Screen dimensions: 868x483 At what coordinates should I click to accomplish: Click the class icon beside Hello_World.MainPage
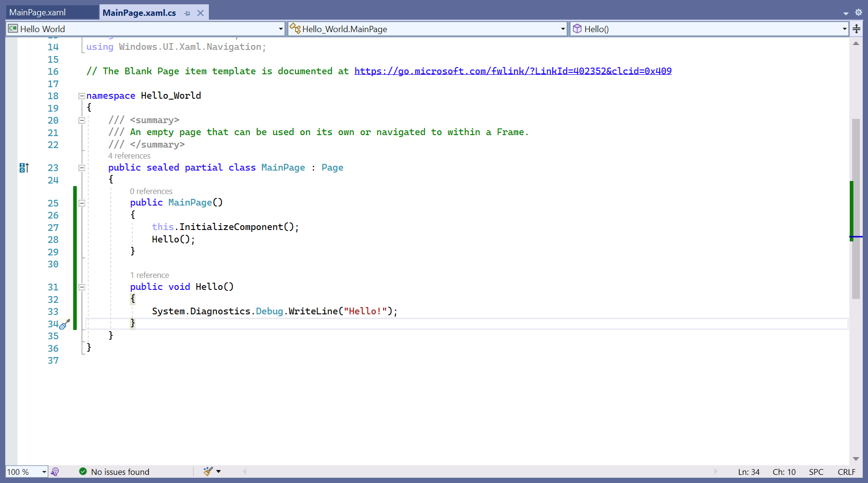[x=296, y=29]
